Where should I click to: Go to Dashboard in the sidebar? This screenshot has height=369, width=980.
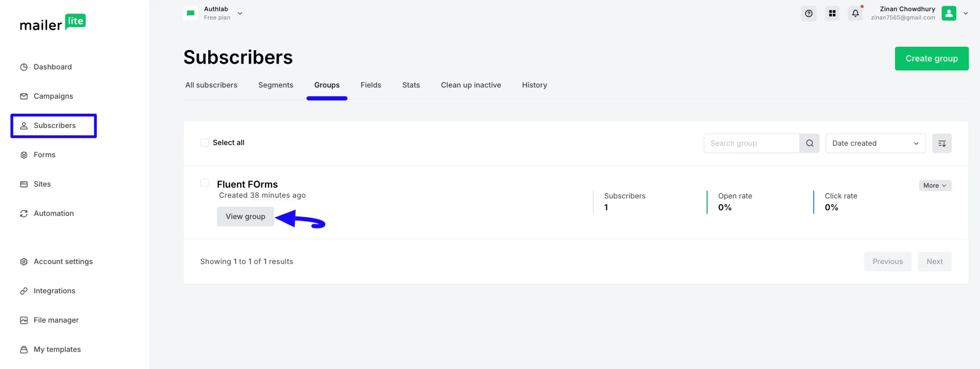pyautogui.click(x=53, y=67)
